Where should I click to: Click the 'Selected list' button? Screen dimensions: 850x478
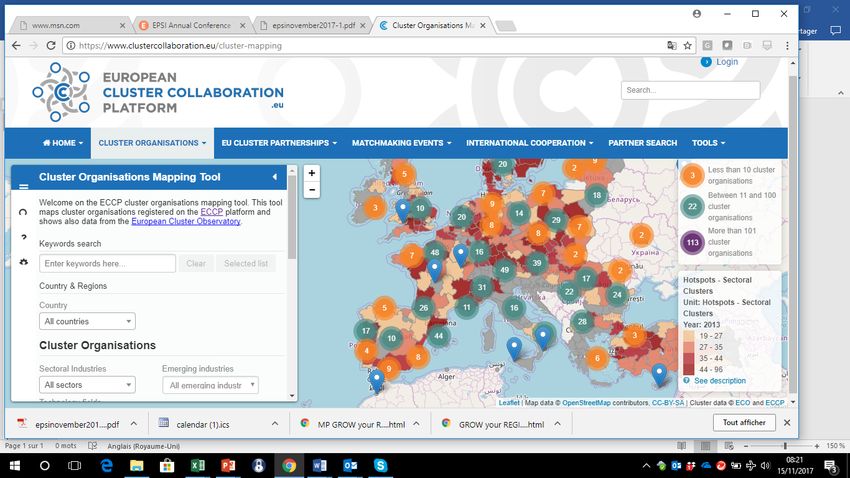(246, 263)
